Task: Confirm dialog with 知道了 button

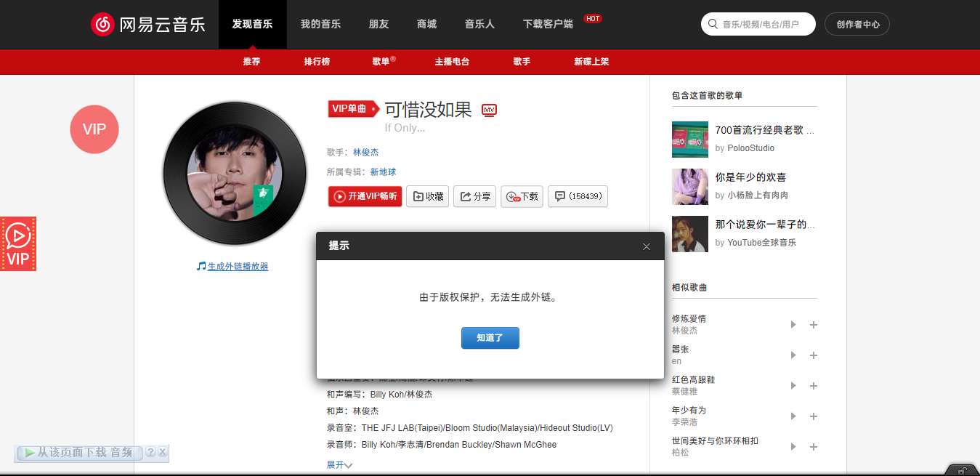Action: pos(490,338)
